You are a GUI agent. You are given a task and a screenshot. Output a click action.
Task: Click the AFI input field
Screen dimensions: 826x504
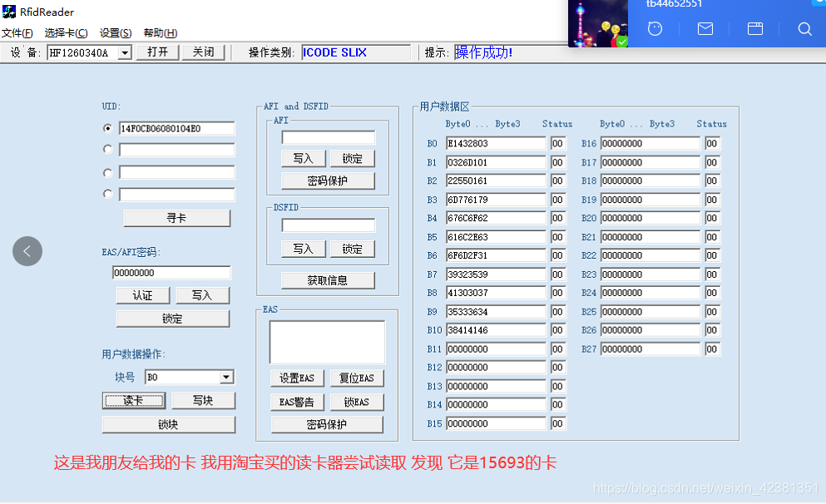(329, 137)
